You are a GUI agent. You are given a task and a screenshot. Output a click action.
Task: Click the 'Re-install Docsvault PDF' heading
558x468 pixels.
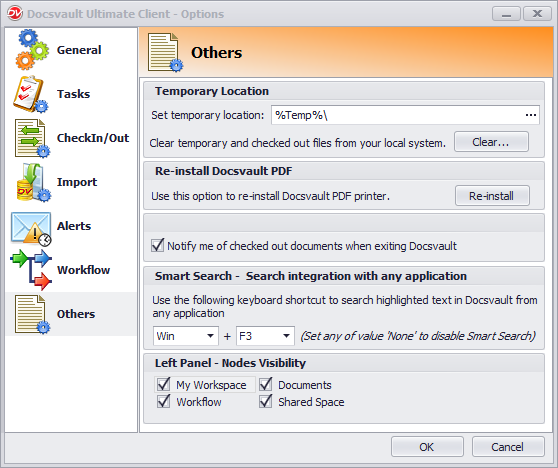223,171
